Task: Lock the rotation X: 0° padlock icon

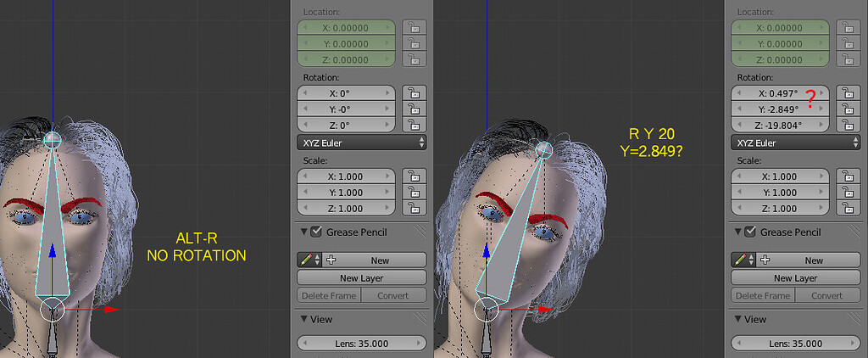Action: coord(414,93)
